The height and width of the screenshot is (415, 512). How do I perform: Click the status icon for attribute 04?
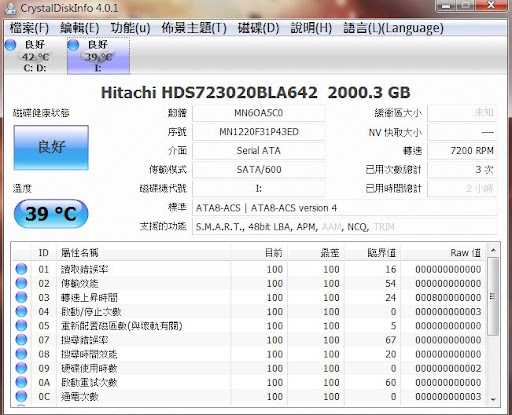[21, 311]
